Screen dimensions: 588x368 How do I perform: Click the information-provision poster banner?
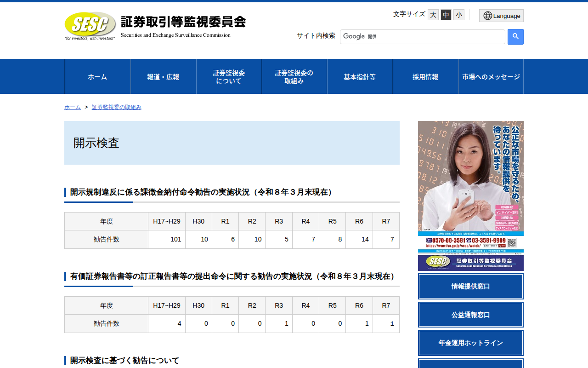(x=471, y=196)
